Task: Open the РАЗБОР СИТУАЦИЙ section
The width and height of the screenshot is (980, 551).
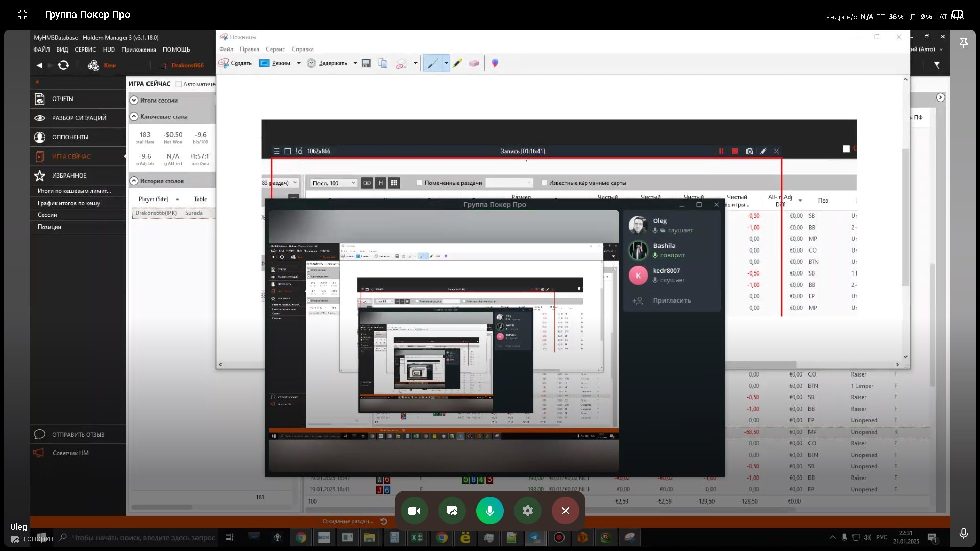Action: coord(78,118)
